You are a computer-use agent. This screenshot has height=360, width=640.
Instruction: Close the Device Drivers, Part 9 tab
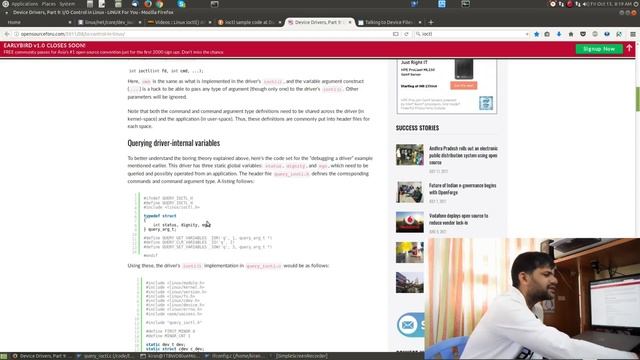pyautogui.click(x=350, y=22)
